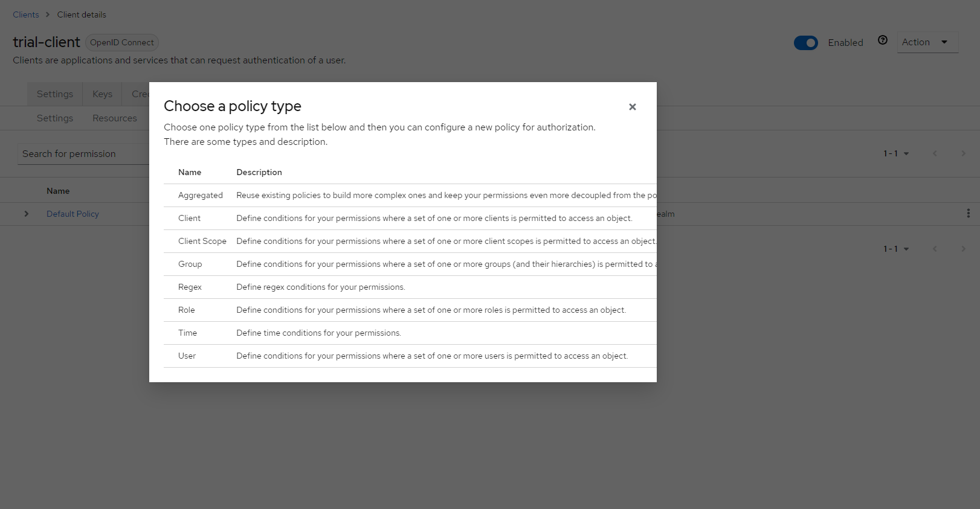Viewport: 980px width, 509px height.
Task: Open the Default Policy details
Action: click(x=72, y=213)
